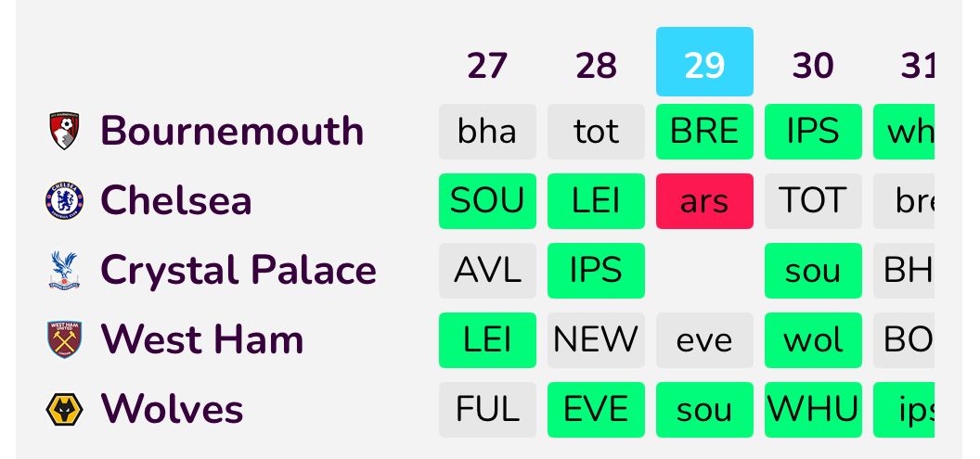Switch to gameweek 28 column header
This screenshot has width=980, height=459.
596,65
